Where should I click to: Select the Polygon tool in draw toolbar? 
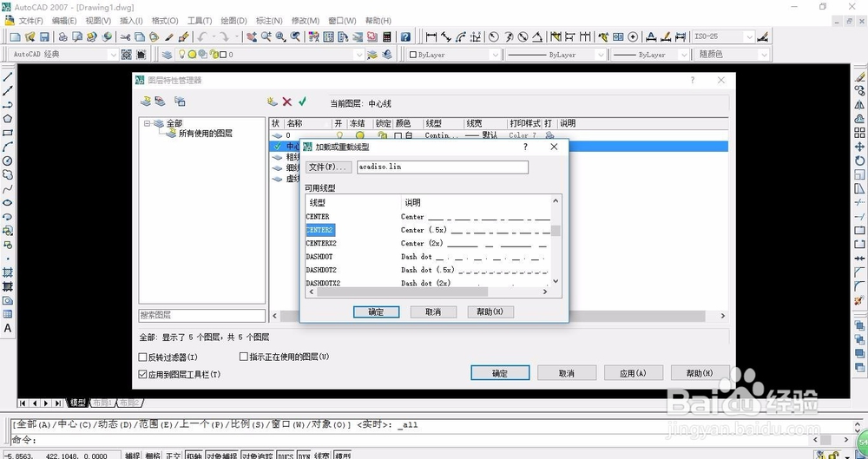pos(8,119)
